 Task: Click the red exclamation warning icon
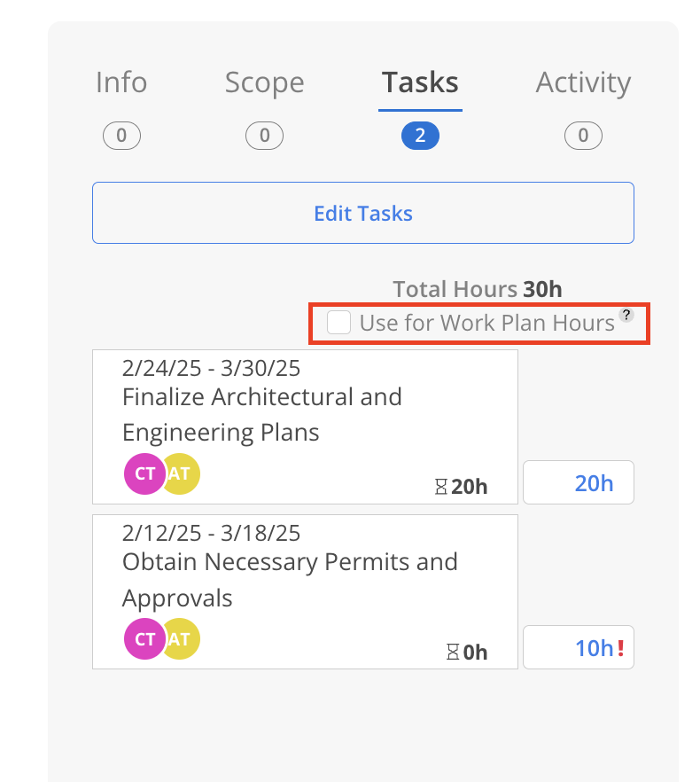click(621, 648)
